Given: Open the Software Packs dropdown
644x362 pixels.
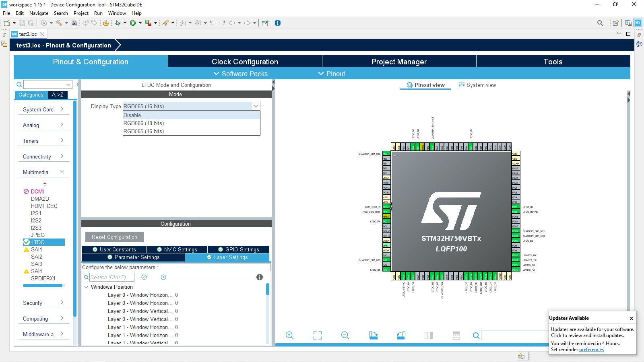Looking at the screenshot, I should click(x=240, y=74).
